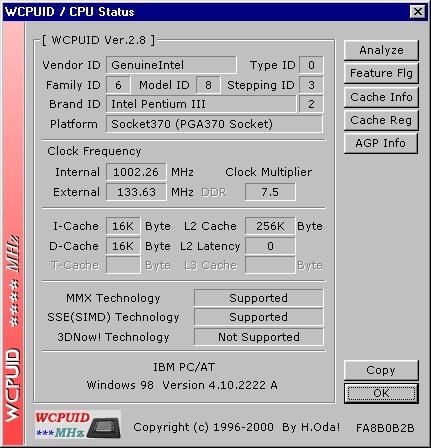
Task: Click the SSE(SIMD) Supported status box
Action: [x=259, y=317]
